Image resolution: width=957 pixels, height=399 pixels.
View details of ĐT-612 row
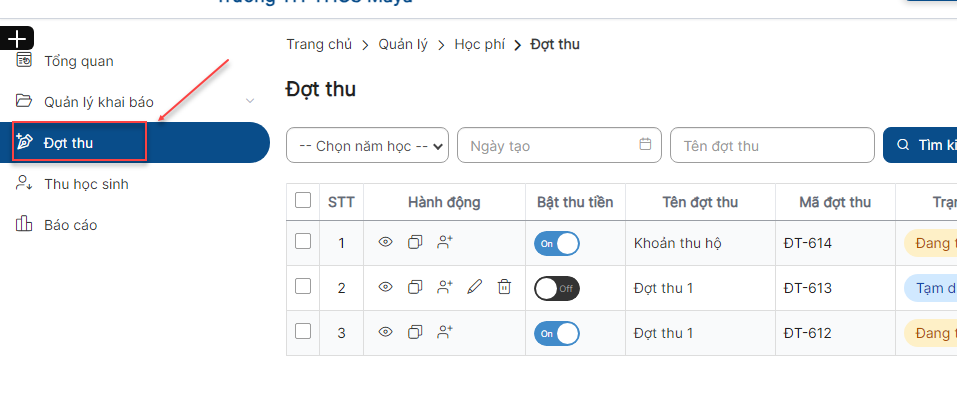385,332
